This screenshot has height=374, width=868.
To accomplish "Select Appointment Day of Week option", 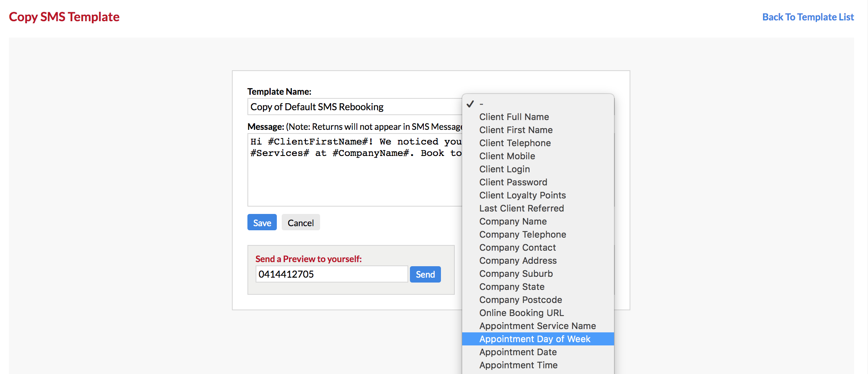I will (534, 339).
